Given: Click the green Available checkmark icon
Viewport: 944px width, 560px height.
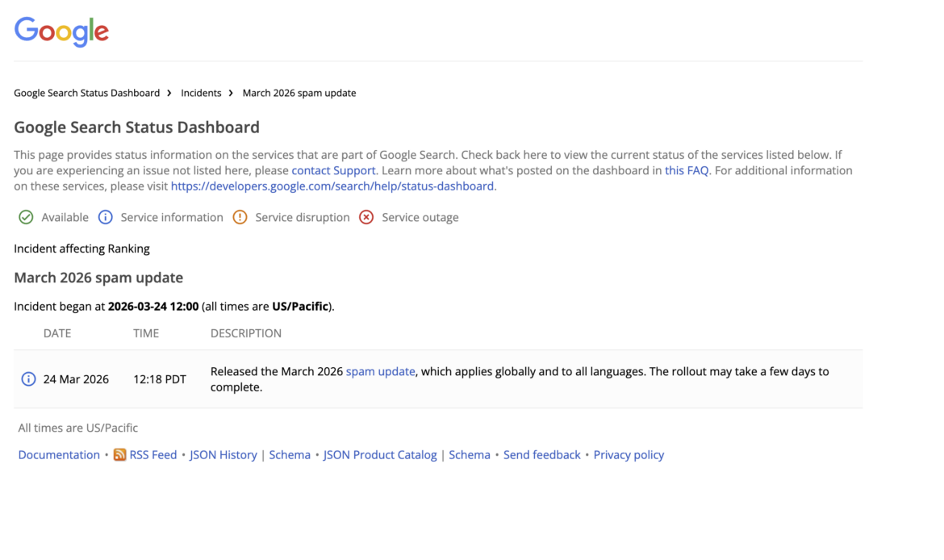Looking at the screenshot, I should [x=26, y=217].
